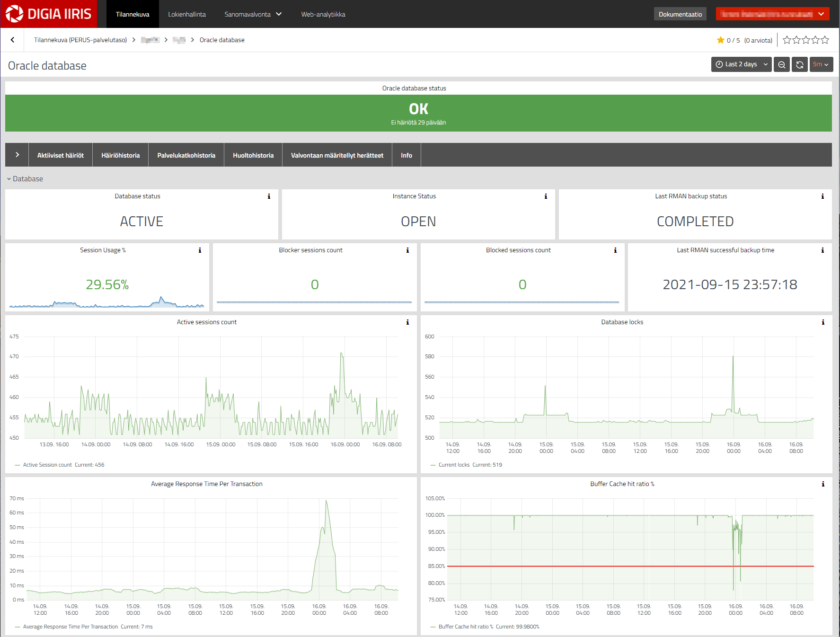Screen dimensions: 840x637
Task: Switch to the Huoltohistoria tab
Action: [253, 155]
